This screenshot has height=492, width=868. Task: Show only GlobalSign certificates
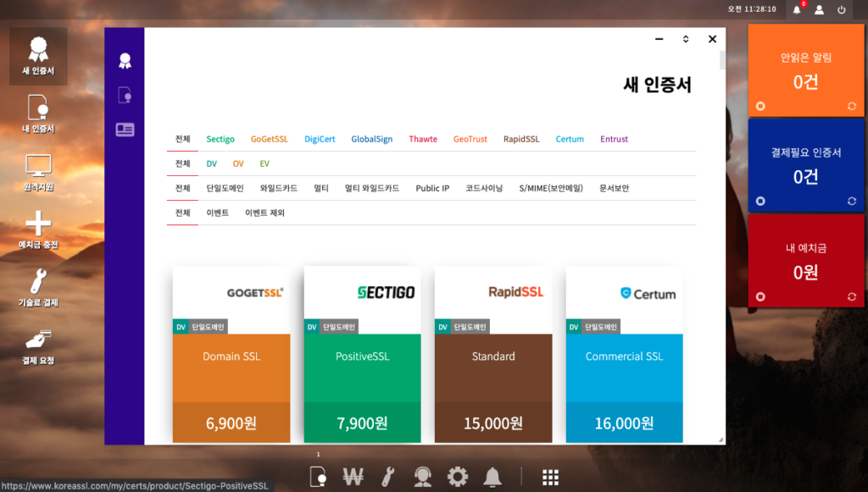pyautogui.click(x=372, y=140)
